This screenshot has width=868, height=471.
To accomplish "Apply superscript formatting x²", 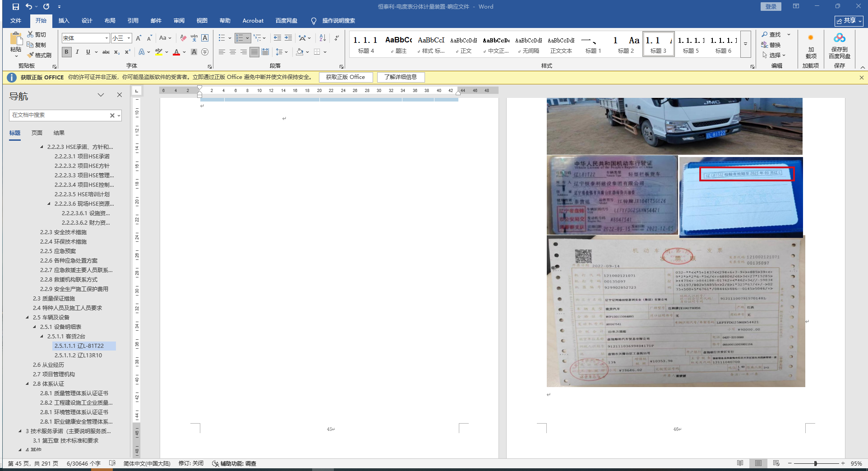I will click(x=128, y=52).
